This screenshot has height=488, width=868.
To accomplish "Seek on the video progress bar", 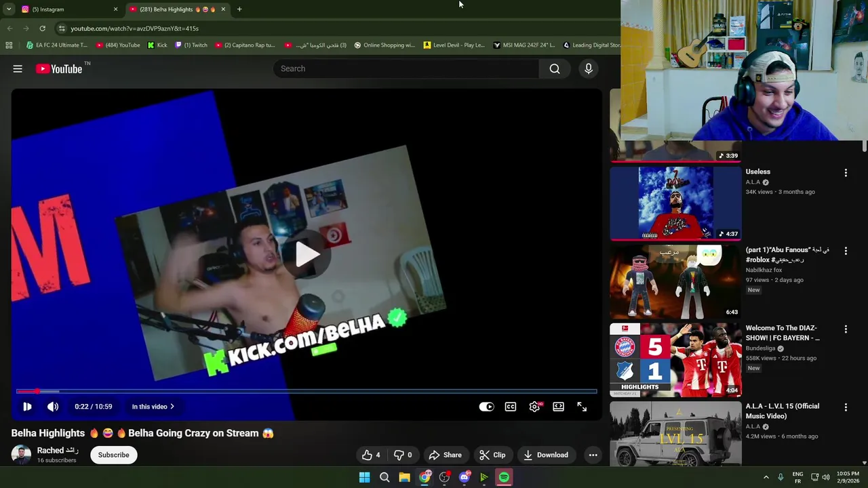I will [x=307, y=391].
